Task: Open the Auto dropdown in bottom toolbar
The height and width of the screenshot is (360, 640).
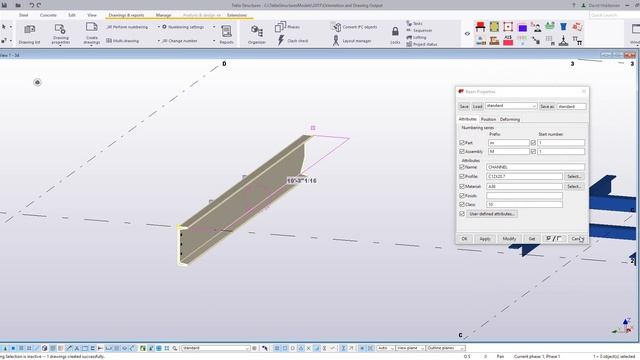Action: click(385, 348)
